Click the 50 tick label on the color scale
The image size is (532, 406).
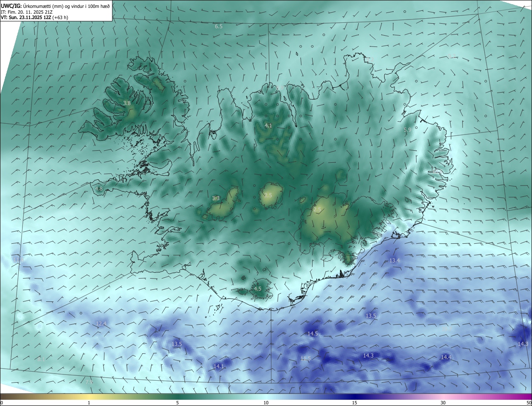(529, 403)
